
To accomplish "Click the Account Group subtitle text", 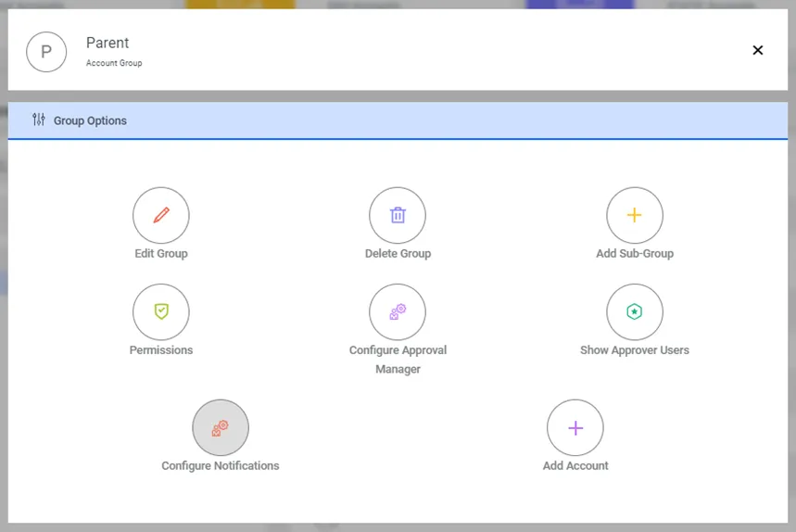I will (114, 63).
